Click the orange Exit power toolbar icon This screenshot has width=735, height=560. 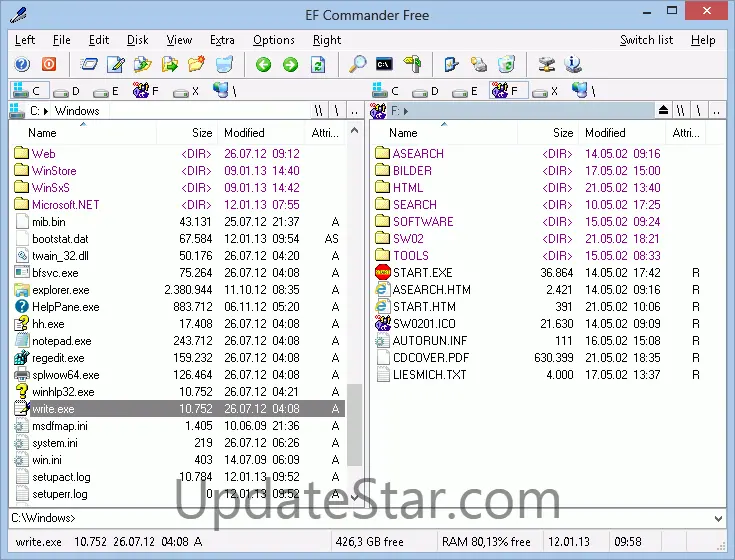(49, 64)
